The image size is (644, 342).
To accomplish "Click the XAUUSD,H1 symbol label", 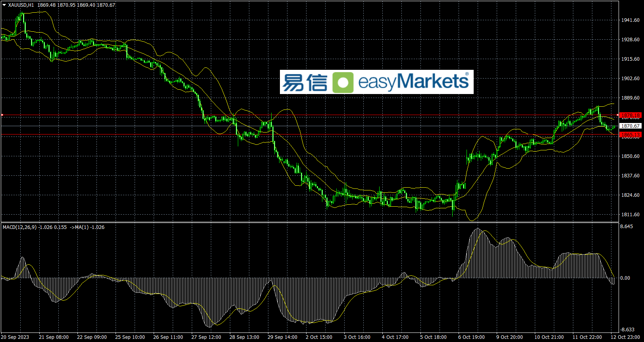I will (21, 5).
